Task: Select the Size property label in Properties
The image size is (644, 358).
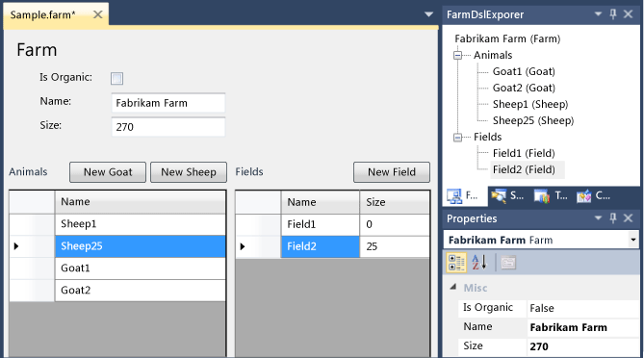Action: pyautogui.click(x=473, y=346)
